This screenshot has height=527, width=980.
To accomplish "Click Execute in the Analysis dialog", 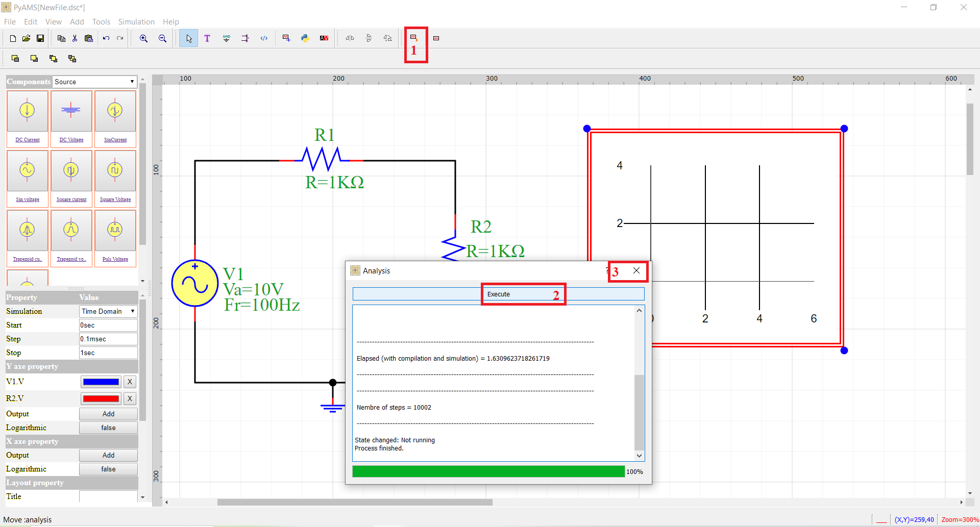I will point(498,294).
